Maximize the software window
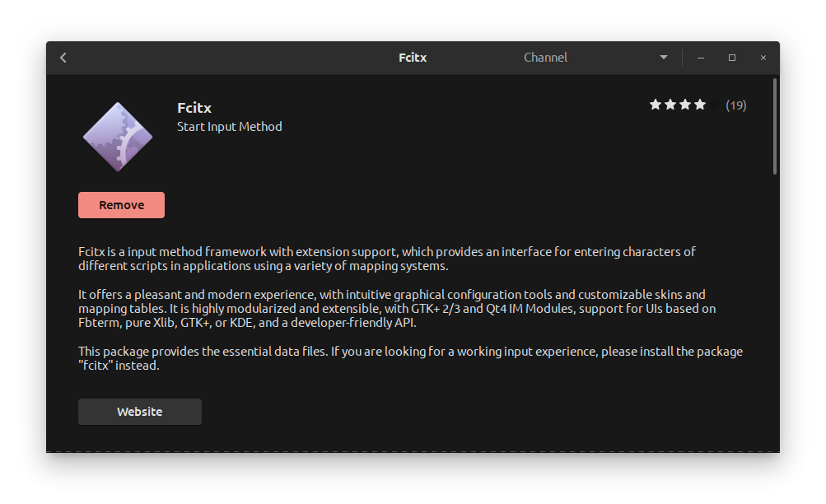The height and width of the screenshot is (504, 826). pyautogui.click(x=731, y=58)
